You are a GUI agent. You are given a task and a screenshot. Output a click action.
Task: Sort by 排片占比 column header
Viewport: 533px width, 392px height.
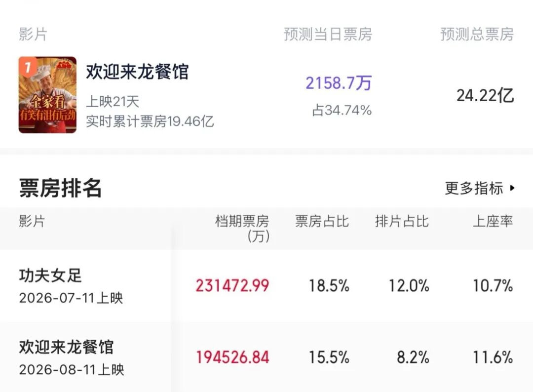point(402,221)
